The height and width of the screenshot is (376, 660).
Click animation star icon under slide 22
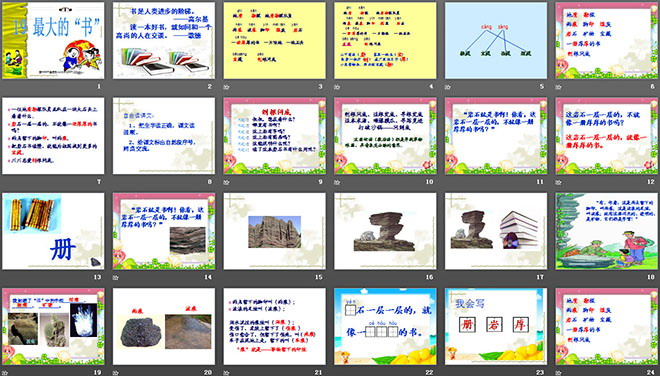coord(337,373)
